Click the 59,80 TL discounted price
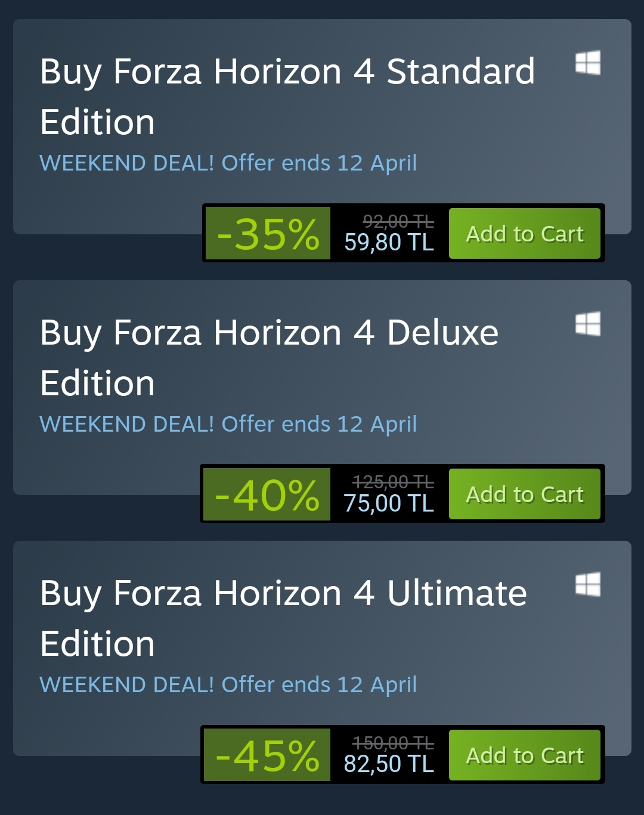Screen dimensions: 644x815 (389, 243)
